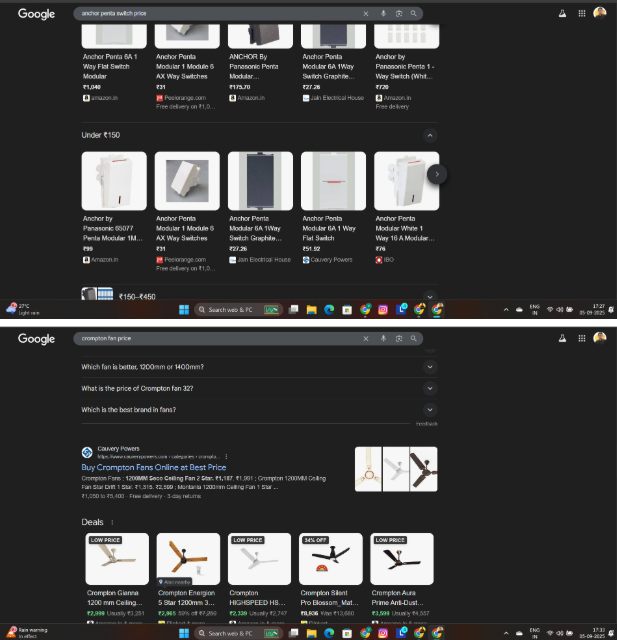Click 'Search web & PC' in Rain warning taskbar
This screenshot has width=617, height=640.
click(239, 633)
